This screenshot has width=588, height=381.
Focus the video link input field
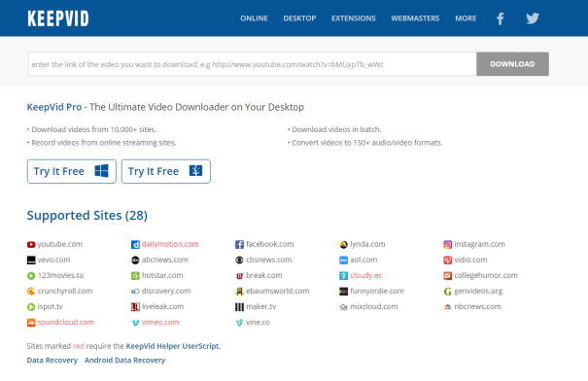(253, 64)
